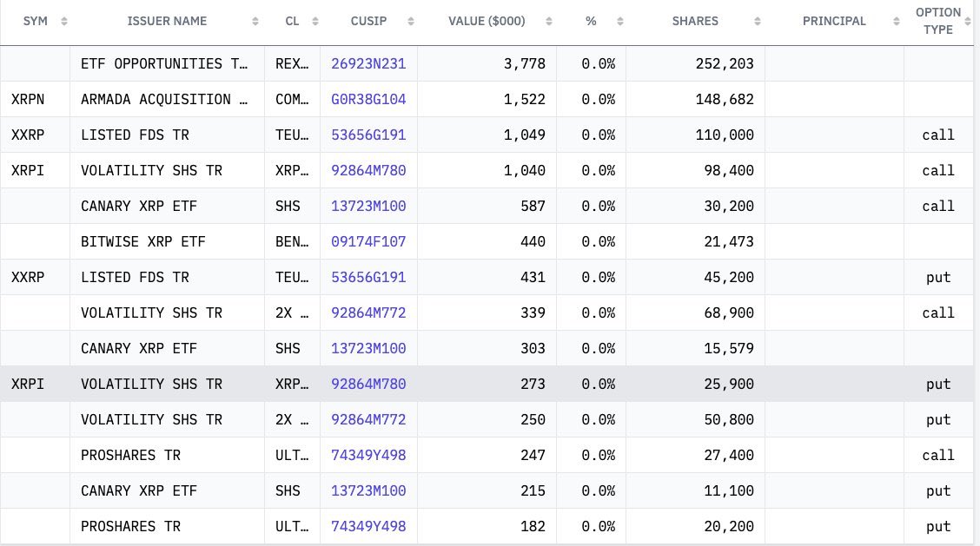Select the value 587
This screenshot has height=546, width=980.
point(533,206)
